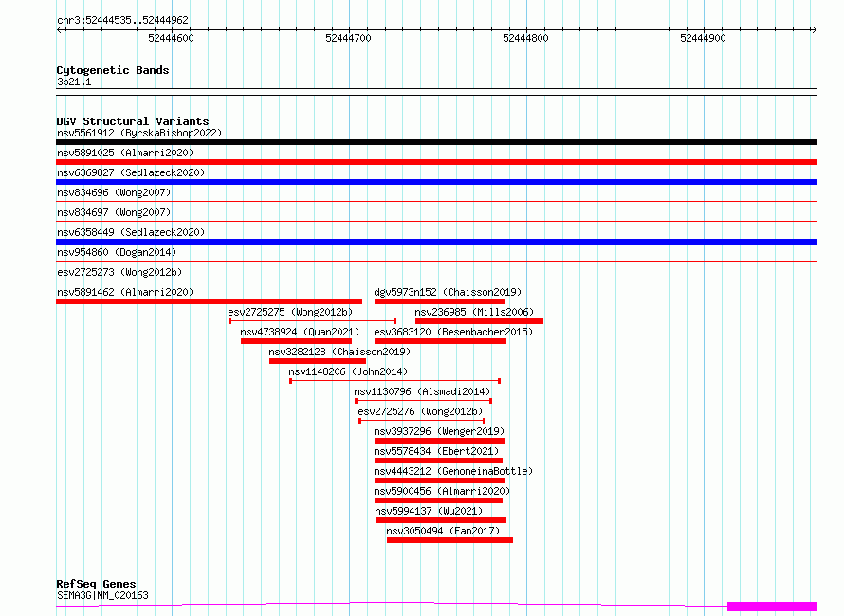
Task: Open the esv2725276 (Wong2012b) label
Action: coord(420,411)
